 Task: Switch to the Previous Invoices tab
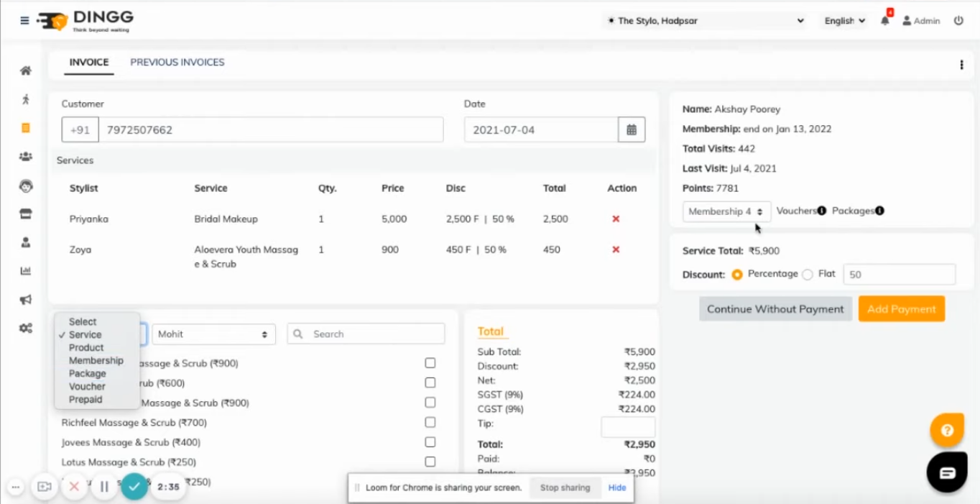(x=177, y=63)
